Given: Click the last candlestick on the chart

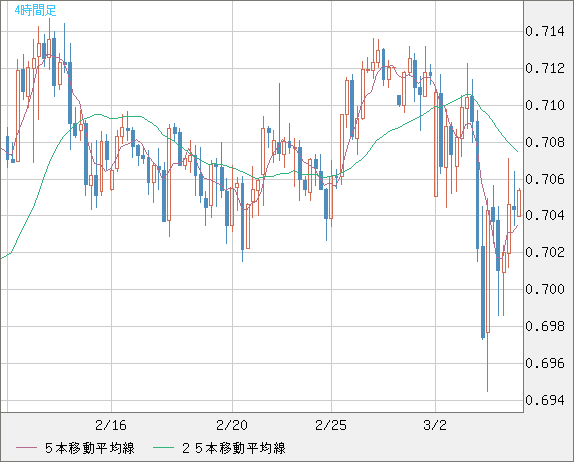Looking at the screenshot, I should tap(519, 203).
